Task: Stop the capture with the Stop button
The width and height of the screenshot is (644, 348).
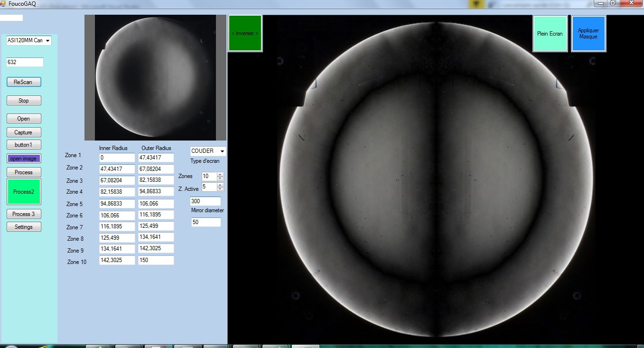Action: click(24, 101)
